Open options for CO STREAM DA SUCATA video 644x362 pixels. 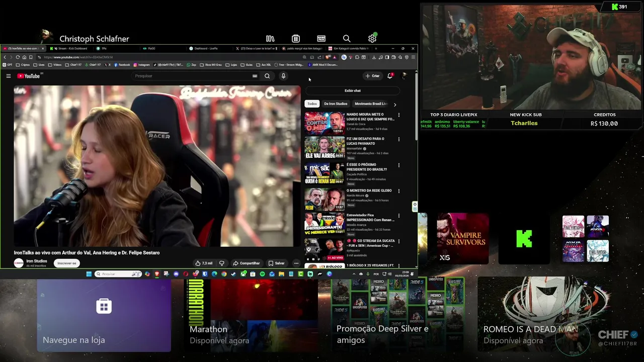399,241
